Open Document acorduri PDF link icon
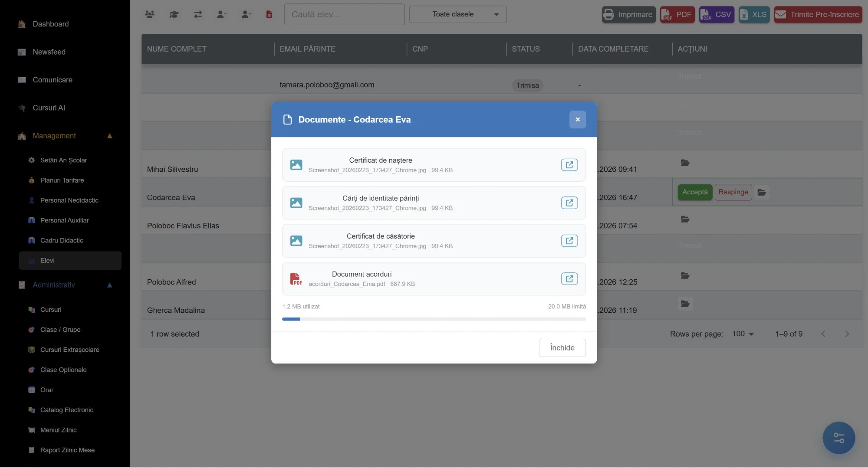868x468 pixels. [x=569, y=278]
